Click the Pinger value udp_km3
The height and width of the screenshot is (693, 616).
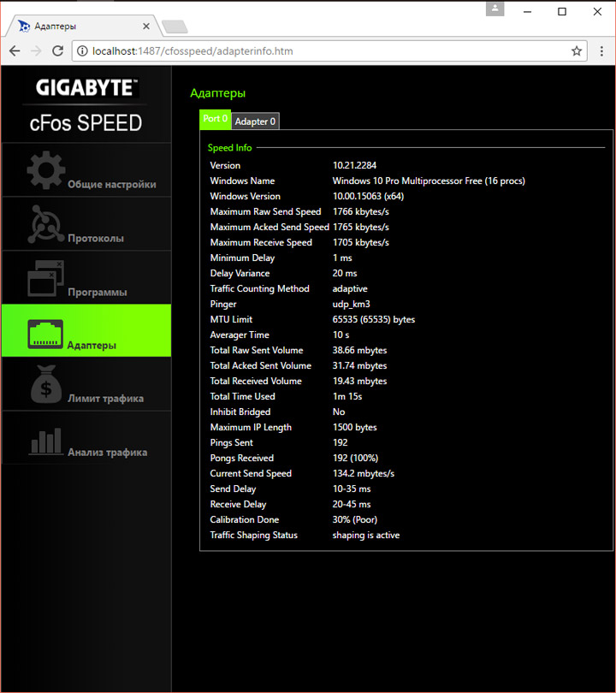pyautogui.click(x=352, y=304)
